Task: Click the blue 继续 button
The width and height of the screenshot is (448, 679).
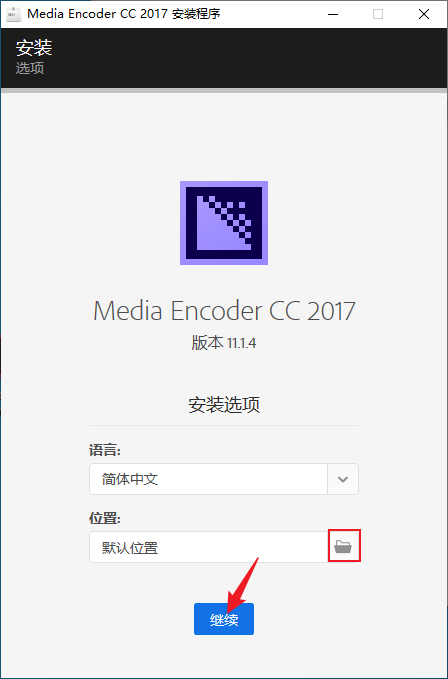Action: (224, 619)
